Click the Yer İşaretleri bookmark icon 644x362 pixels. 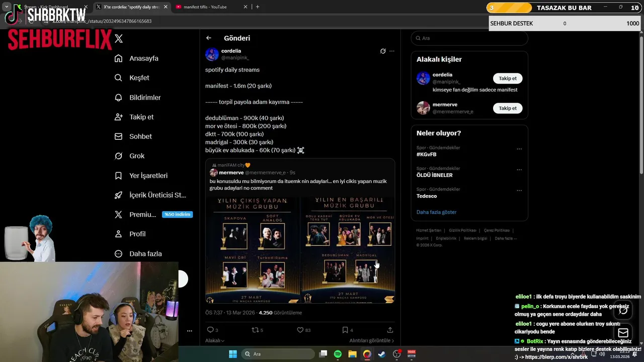coord(119,175)
